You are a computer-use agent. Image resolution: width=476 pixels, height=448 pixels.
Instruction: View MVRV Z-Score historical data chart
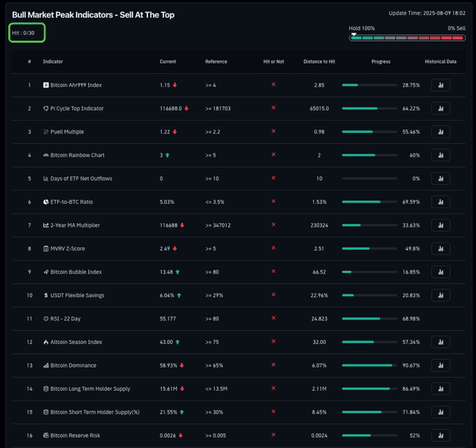click(x=440, y=248)
